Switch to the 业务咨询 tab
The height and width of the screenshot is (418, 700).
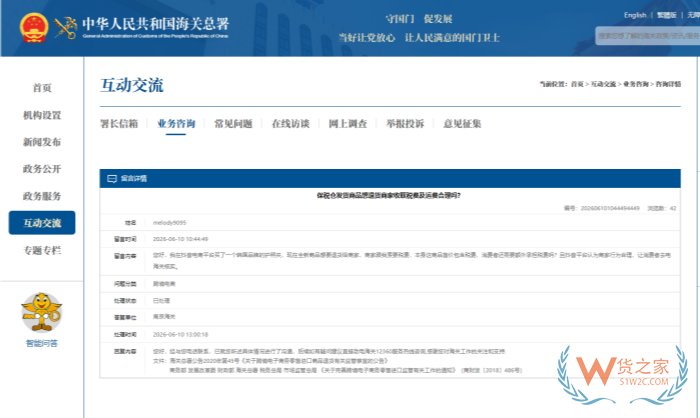coord(176,124)
